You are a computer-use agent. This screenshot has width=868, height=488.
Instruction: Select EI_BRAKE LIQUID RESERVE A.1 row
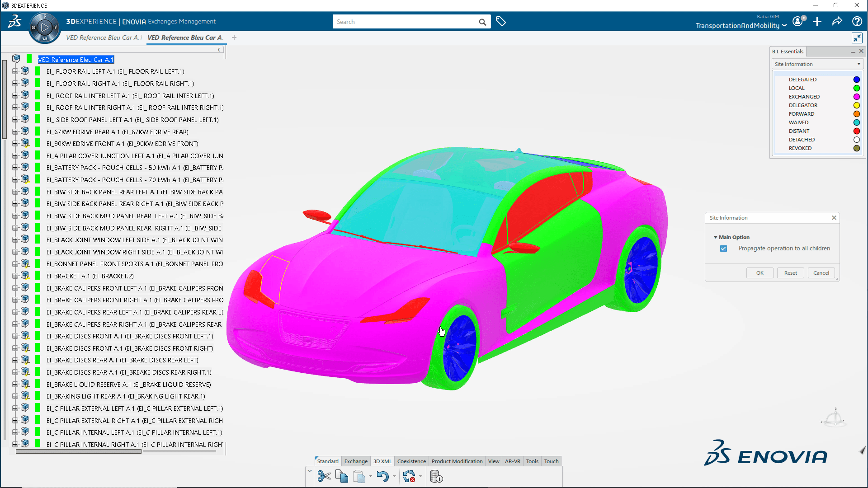[128, 385]
